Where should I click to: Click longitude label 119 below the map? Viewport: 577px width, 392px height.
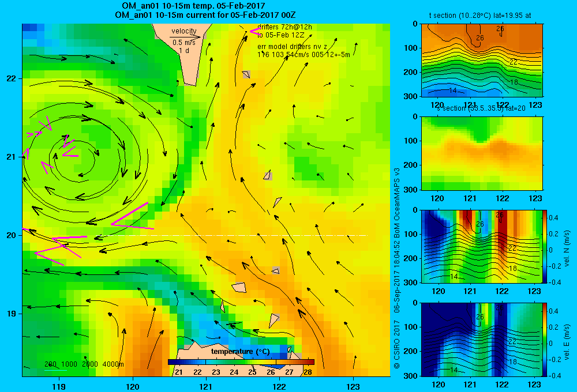[x=59, y=386]
